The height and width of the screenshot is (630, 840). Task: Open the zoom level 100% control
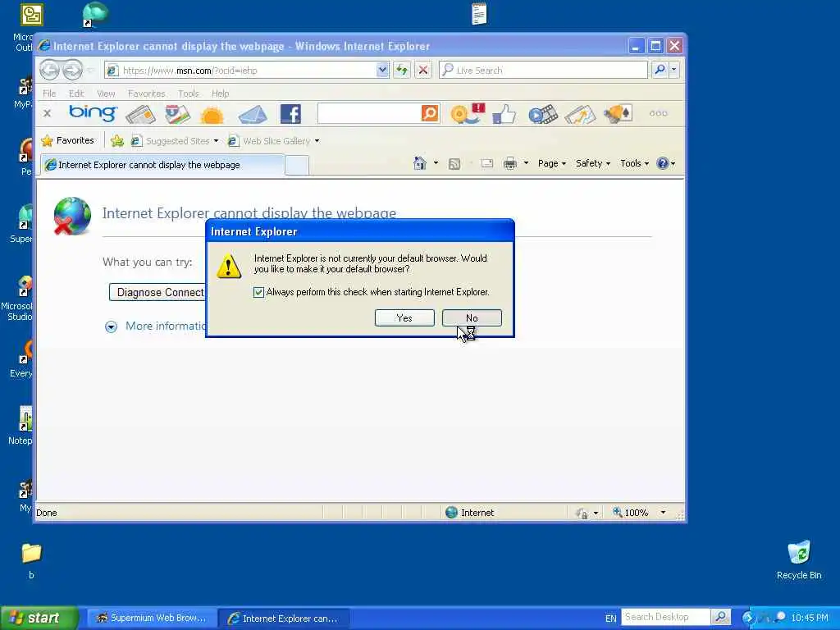click(638, 512)
